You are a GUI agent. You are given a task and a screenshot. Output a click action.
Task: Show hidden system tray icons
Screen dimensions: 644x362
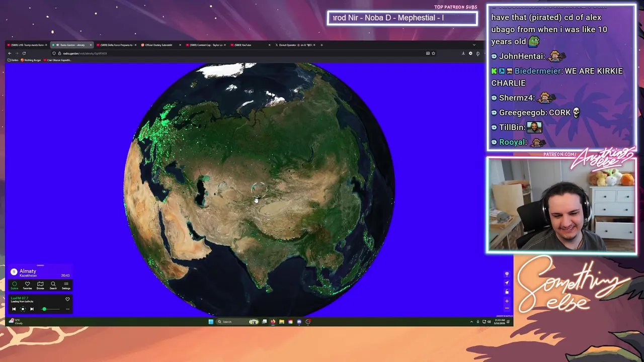471,322
